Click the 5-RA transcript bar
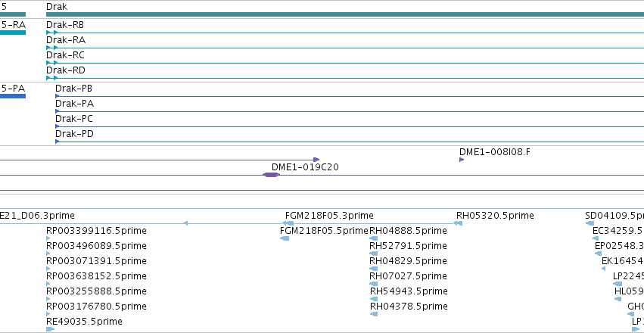 click(x=13, y=33)
